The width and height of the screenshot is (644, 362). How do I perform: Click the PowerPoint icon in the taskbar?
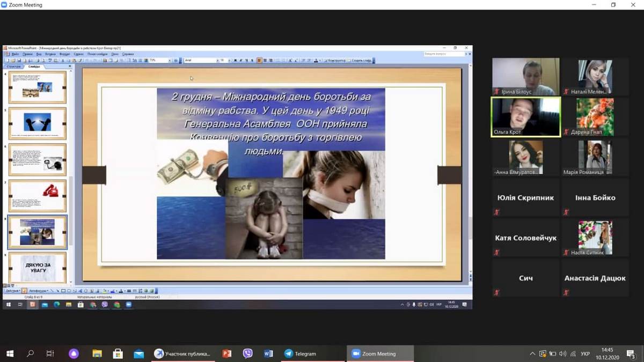226,353
